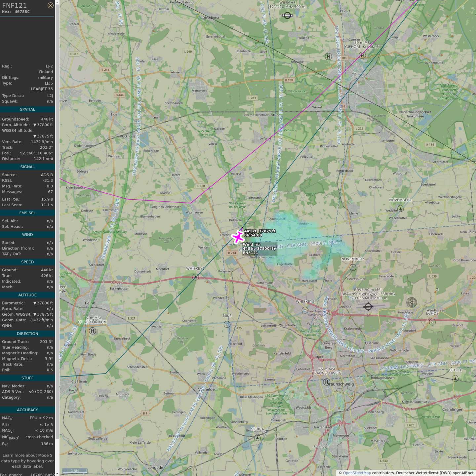476x476 pixels.
Task: Select the SIERRA reporting point marker
Action: (x=258, y=438)
